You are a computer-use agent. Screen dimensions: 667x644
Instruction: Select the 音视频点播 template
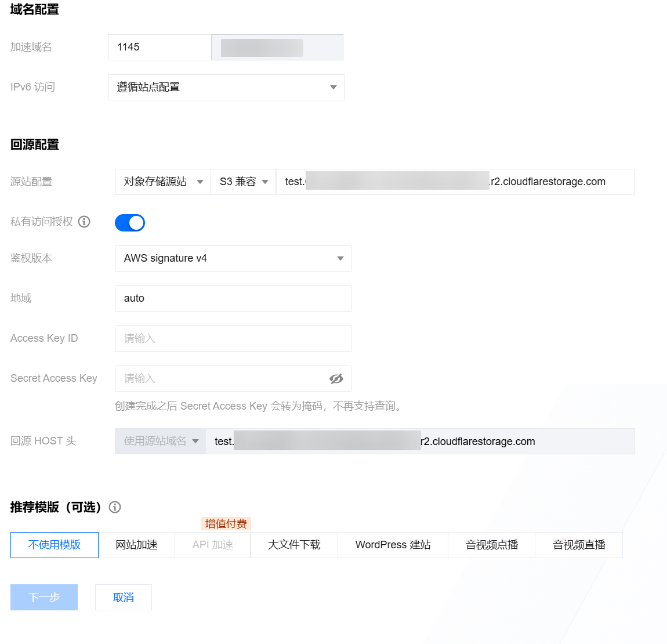click(491, 545)
